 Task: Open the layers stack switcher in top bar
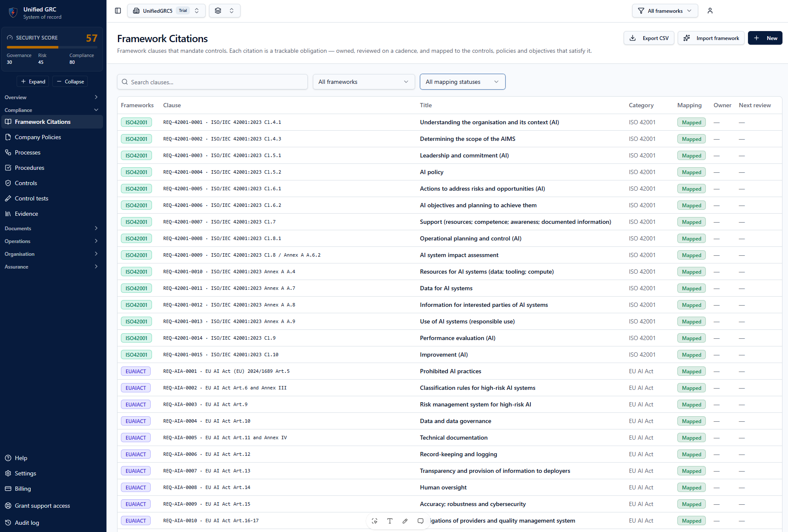tap(224, 11)
